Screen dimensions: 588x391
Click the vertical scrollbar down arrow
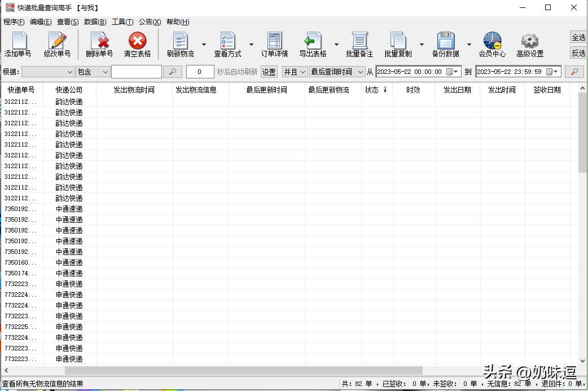[x=582, y=361]
